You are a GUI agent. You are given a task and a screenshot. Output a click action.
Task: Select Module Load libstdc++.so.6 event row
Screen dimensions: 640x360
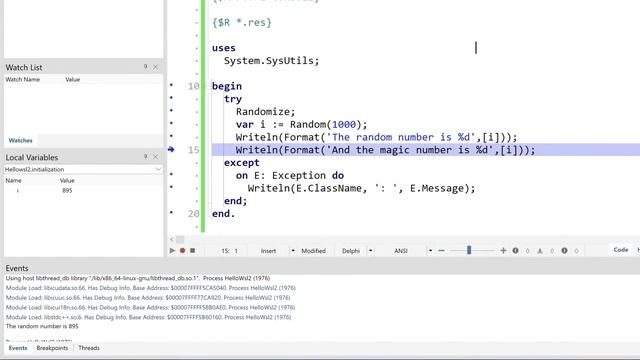click(x=148, y=317)
